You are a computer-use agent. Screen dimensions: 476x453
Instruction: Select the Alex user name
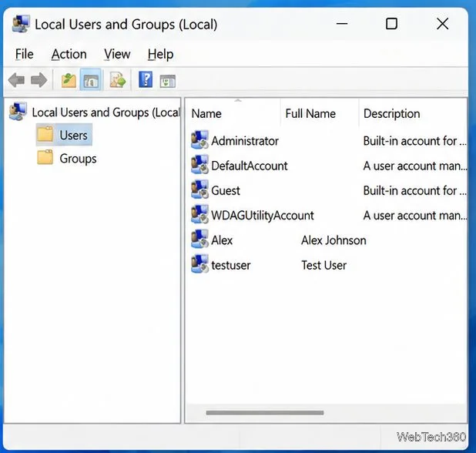point(222,240)
